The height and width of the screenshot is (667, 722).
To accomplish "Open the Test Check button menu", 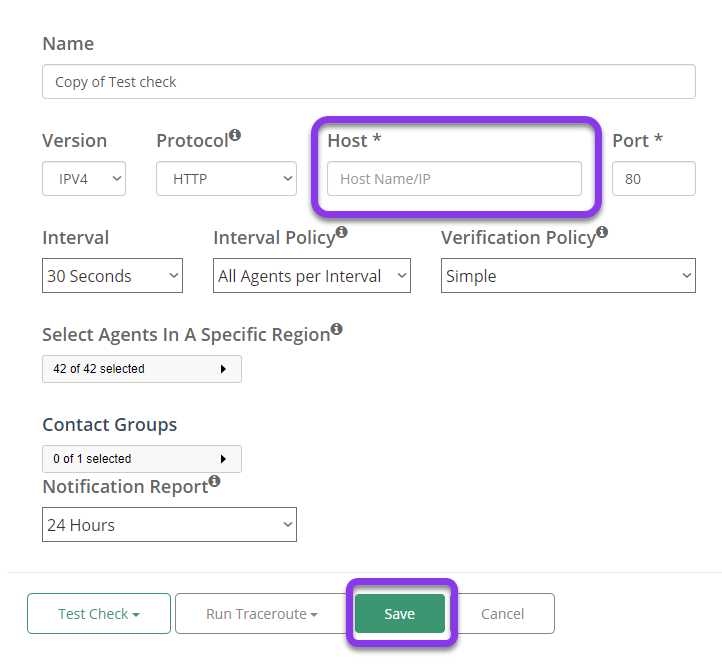I will (x=99, y=614).
